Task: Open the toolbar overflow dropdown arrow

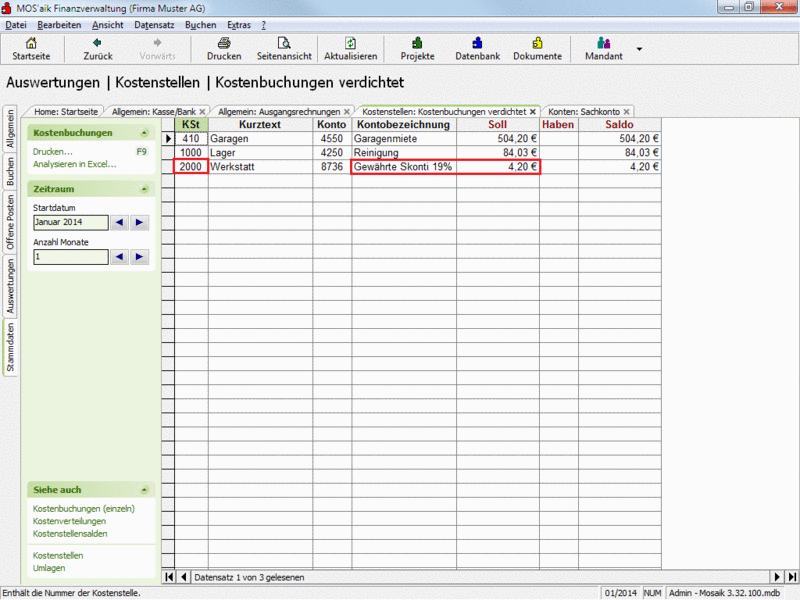Action: 639,49
